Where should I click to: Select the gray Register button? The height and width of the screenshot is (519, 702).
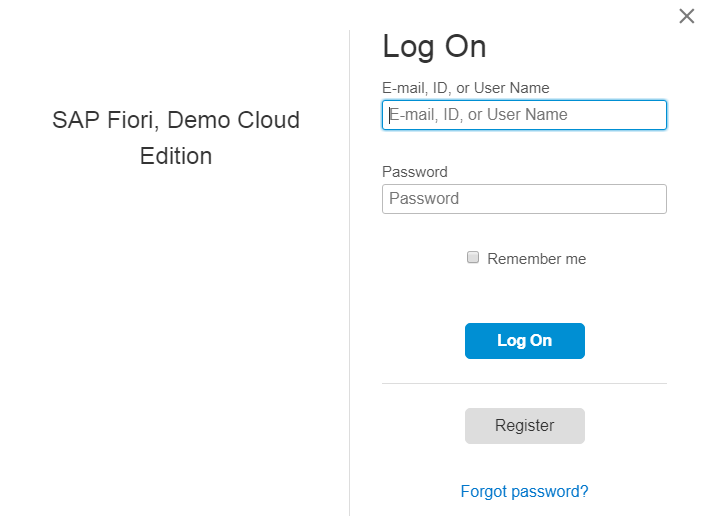524,426
